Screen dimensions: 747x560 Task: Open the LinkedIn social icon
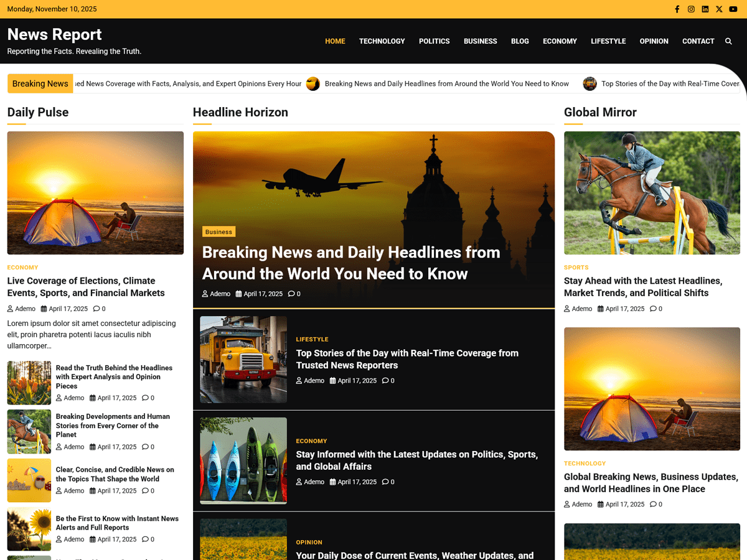tap(705, 9)
